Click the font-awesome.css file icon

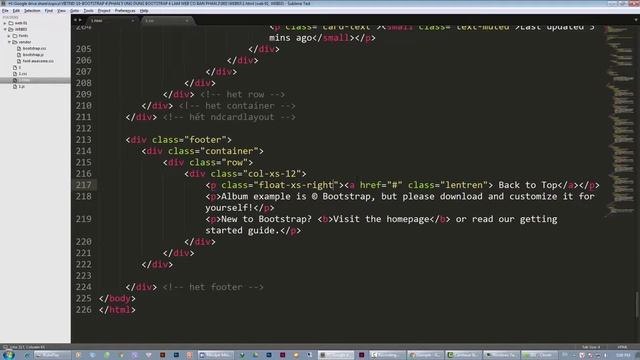(x=19, y=61)
